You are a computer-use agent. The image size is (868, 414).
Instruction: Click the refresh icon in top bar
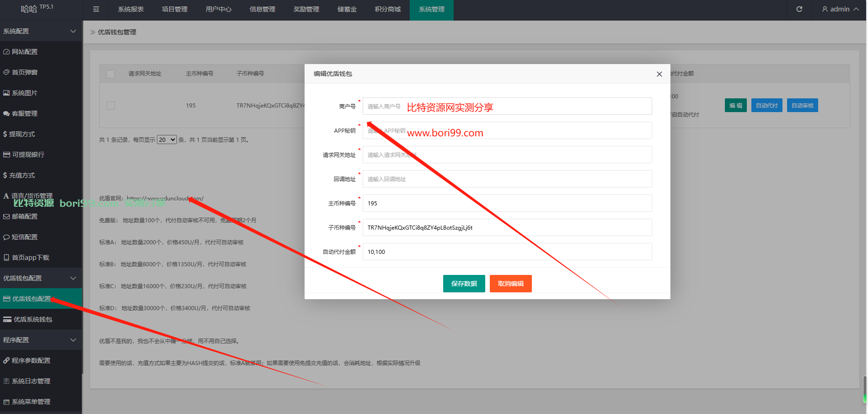[799, 9]
